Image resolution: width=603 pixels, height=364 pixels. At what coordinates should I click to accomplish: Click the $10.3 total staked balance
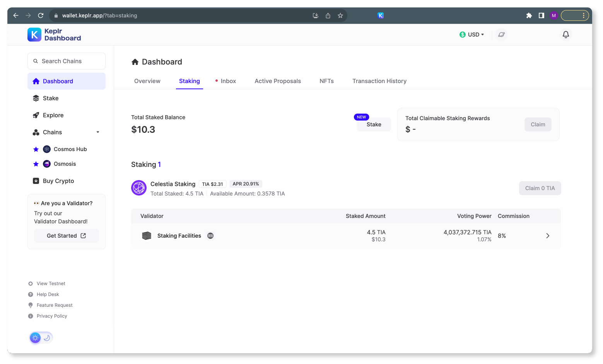[x=143, y=129]
